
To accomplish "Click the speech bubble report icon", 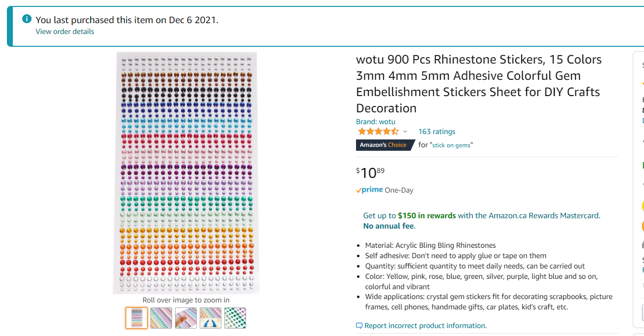I will click(359, 326).
